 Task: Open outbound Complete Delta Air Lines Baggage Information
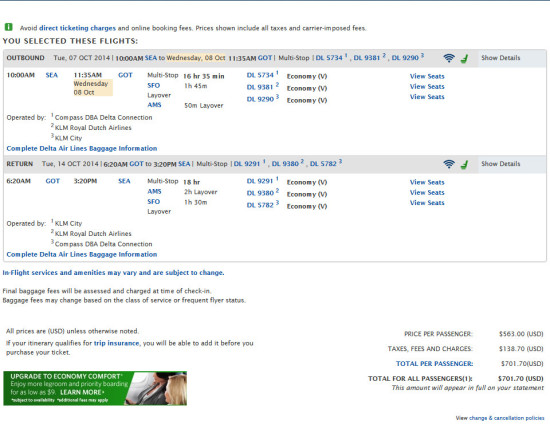coord(82,148)
